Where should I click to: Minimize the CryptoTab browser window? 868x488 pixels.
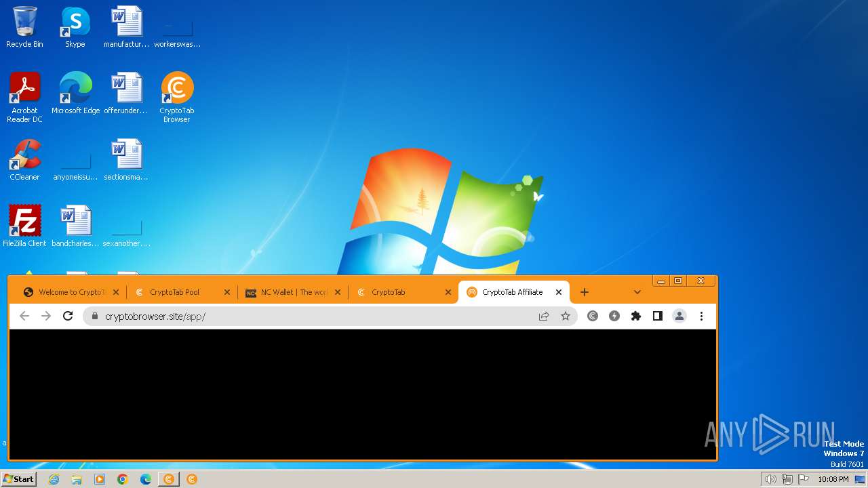(661, 281)
